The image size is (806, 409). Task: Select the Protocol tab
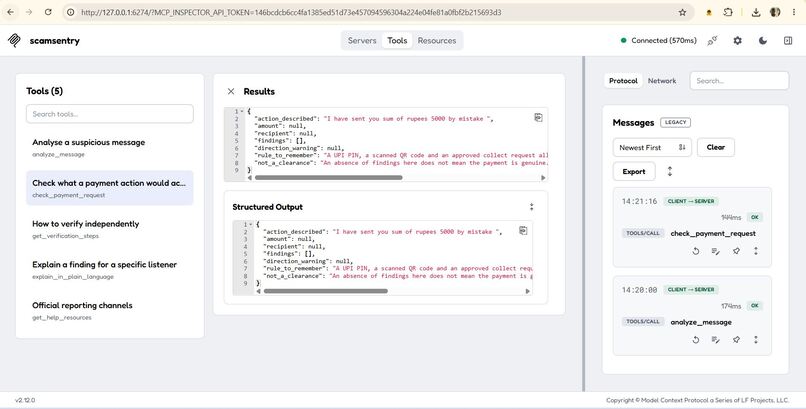(x=623, y=81)
